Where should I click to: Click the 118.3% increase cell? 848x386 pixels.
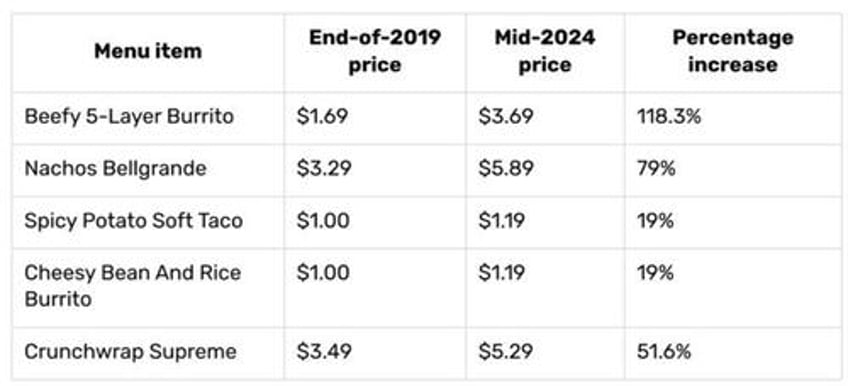(x=733, y=117)
